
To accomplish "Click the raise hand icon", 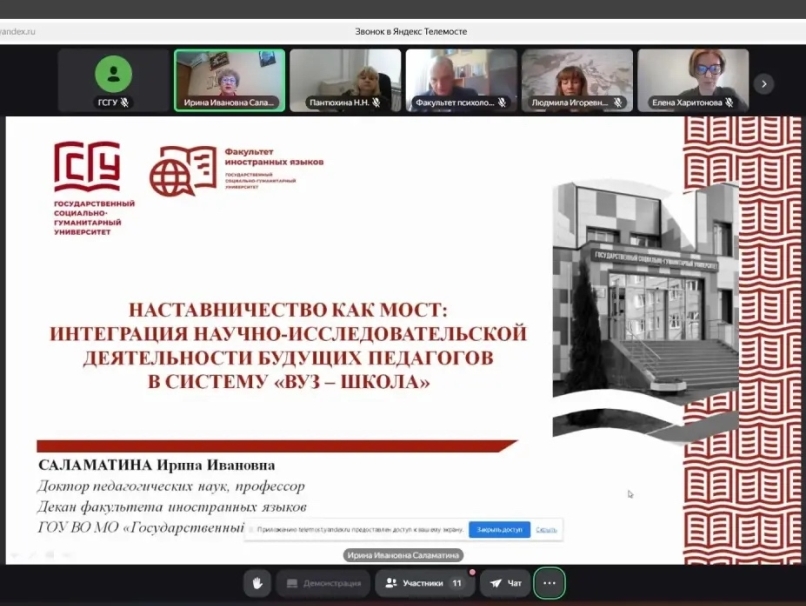I will (x=257, y=583).
